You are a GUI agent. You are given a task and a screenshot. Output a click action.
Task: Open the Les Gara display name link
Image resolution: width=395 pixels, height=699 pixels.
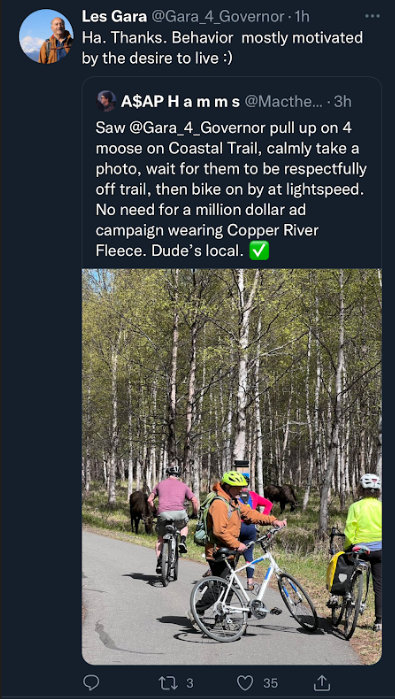pos(115,17)
